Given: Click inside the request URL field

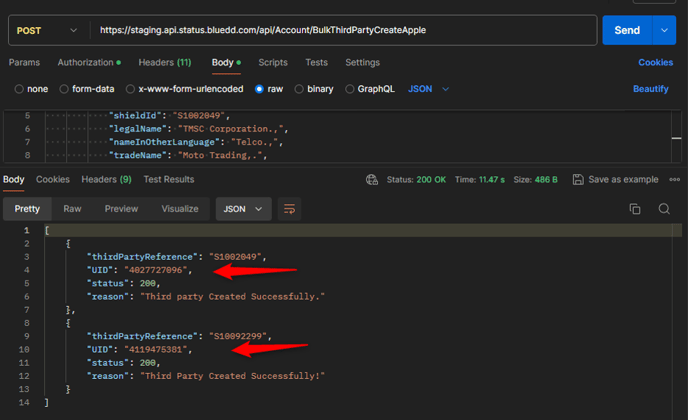Looking at the screenshot, I should coord(340,30).
